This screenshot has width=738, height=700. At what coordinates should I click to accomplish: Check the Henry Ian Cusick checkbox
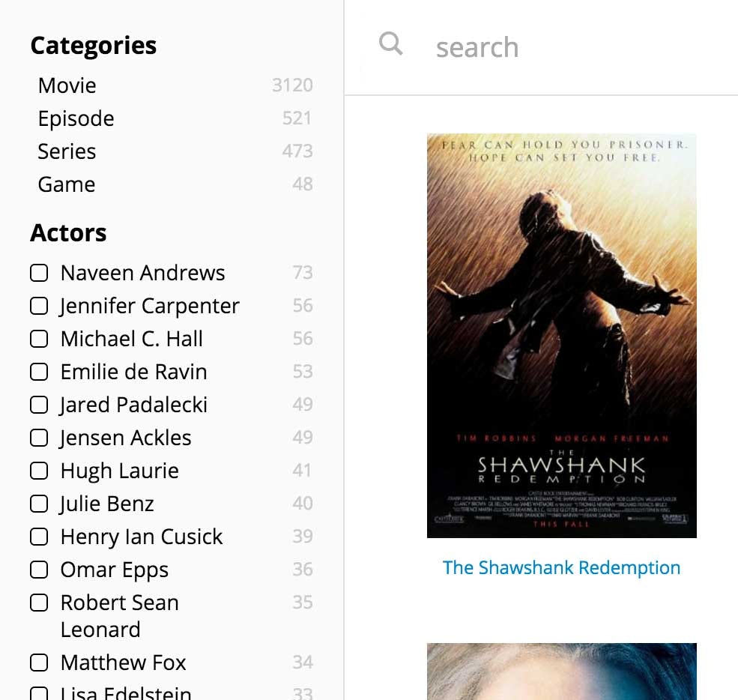coord(39,536)
